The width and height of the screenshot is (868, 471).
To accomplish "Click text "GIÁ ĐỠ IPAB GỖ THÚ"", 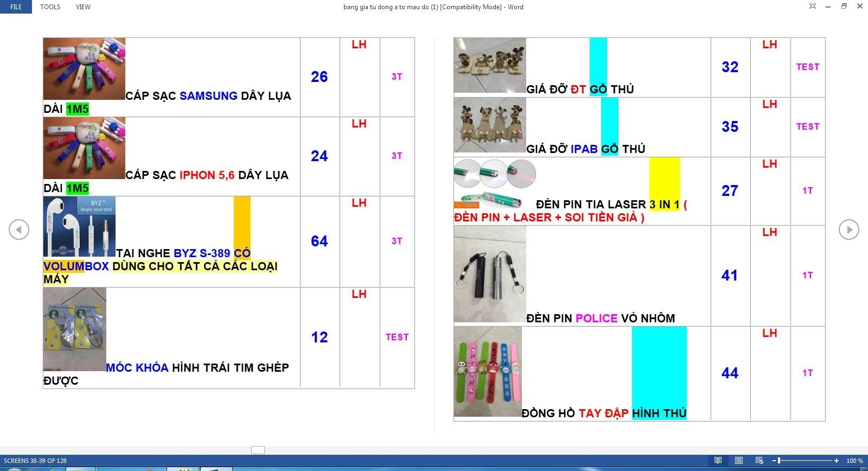I will 586,149.
